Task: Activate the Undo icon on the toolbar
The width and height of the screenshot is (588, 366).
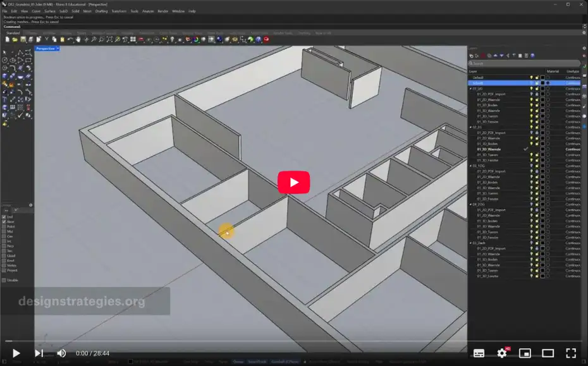Action: [x=70, y=40]
